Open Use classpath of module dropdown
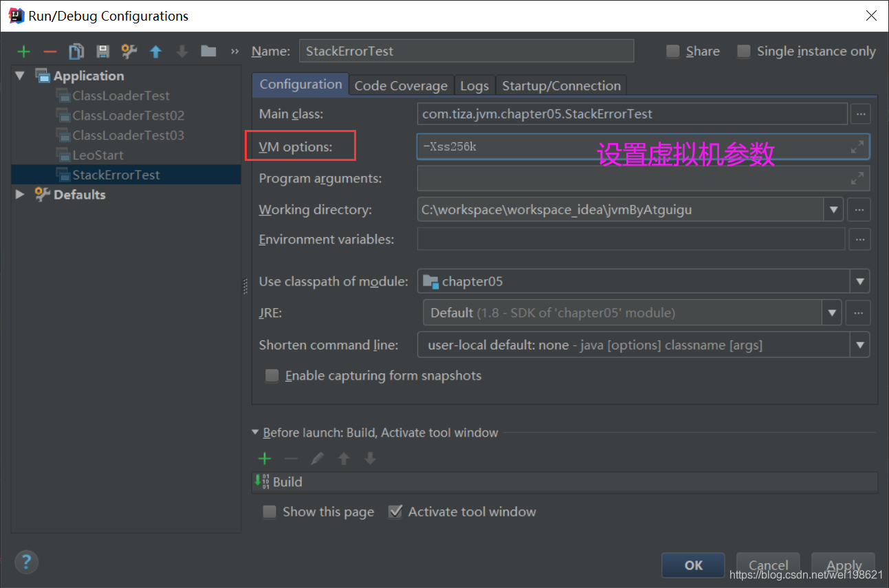Viewport: 889px width, 588px height. point(860,281)
